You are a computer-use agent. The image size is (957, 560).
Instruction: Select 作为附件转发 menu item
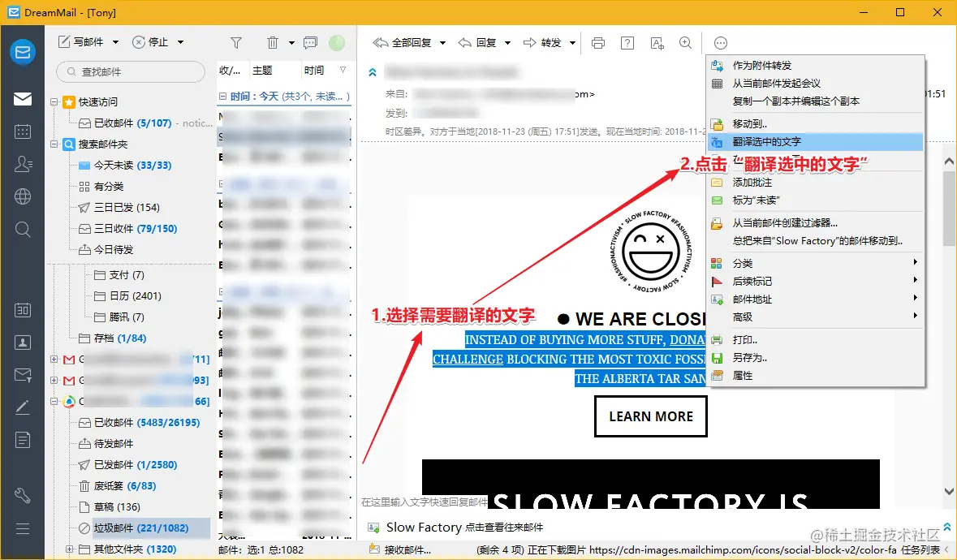tap(816, 65)
